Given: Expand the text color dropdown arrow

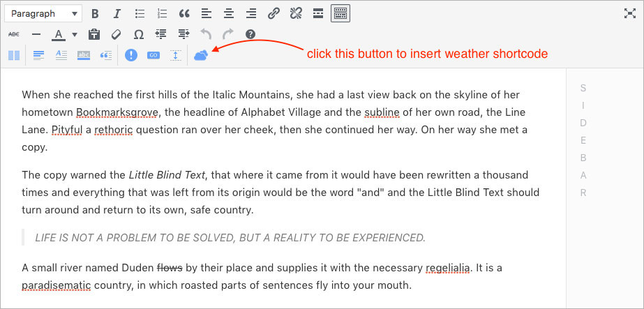Looking at the screenshot, I should point(75,34).
